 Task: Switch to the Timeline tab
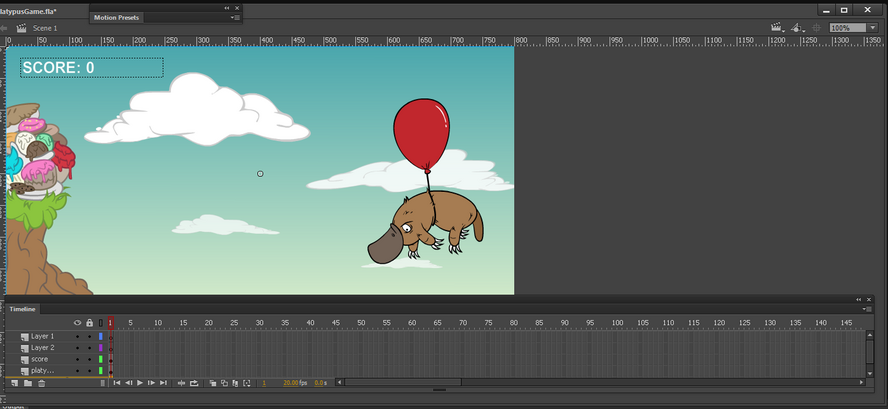coord(22,309)
